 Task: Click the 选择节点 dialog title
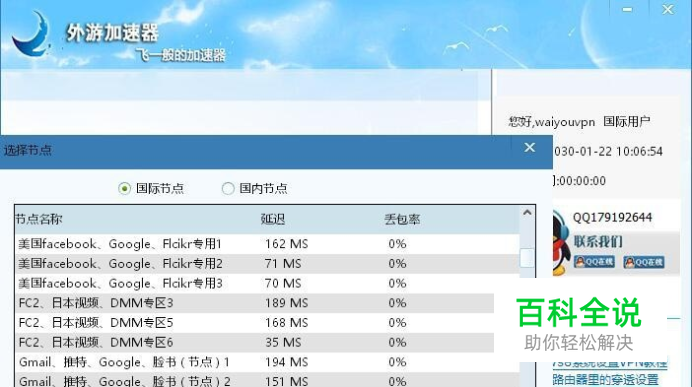coord(28,150)
